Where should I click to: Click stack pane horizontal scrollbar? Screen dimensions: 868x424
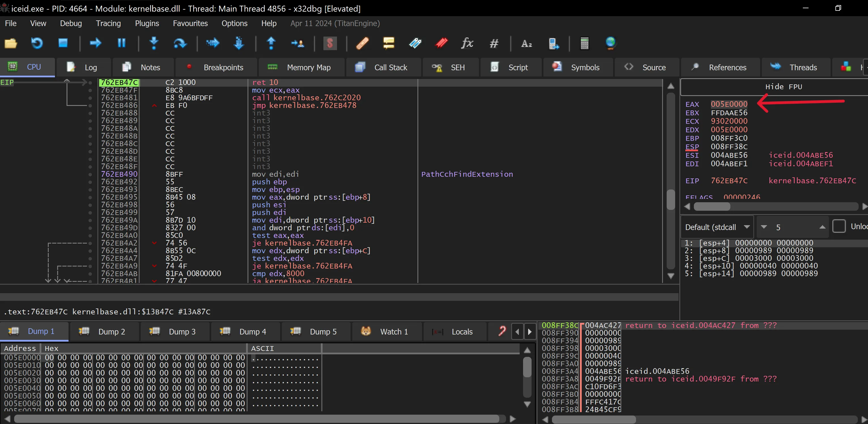point(594,419)
